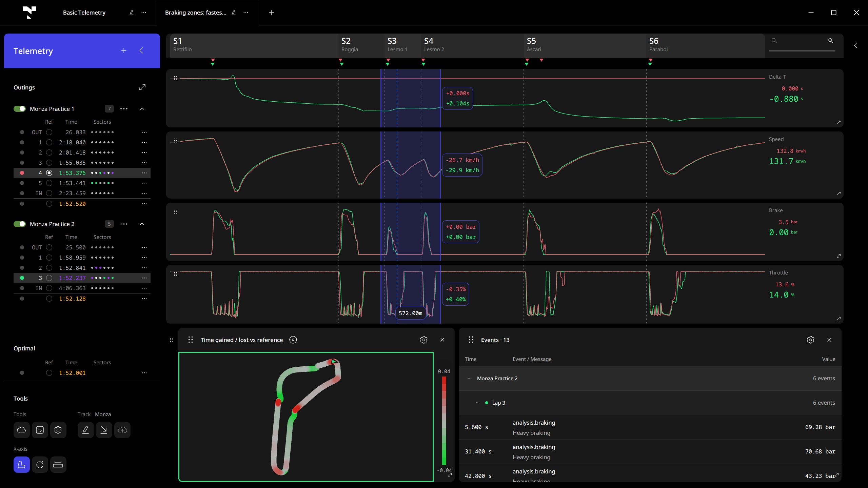
Task: Click the zoom in magnifier icon
Action: point(830,41)
